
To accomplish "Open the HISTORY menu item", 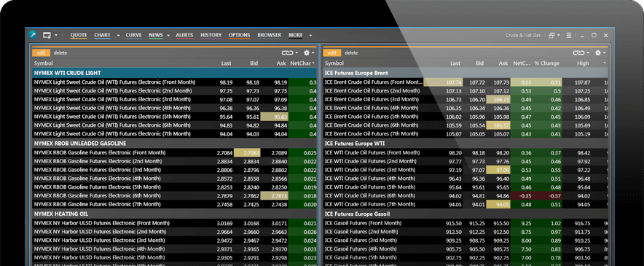I will [211, 36].
